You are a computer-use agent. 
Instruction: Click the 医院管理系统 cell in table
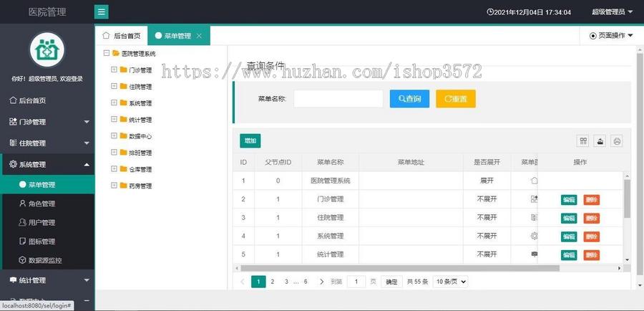[330, 180]
